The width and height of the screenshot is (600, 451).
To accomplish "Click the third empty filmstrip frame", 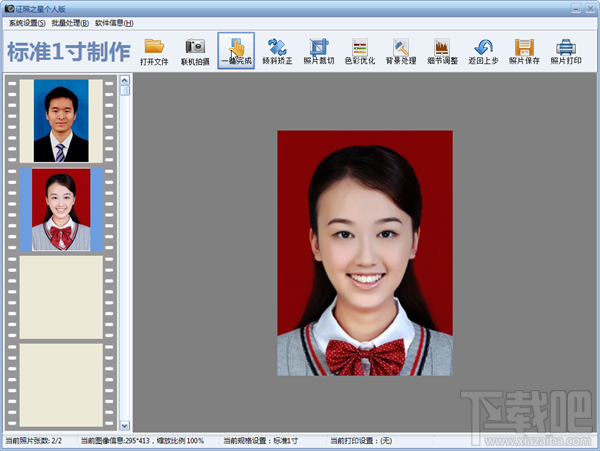I will coord(61,297).
